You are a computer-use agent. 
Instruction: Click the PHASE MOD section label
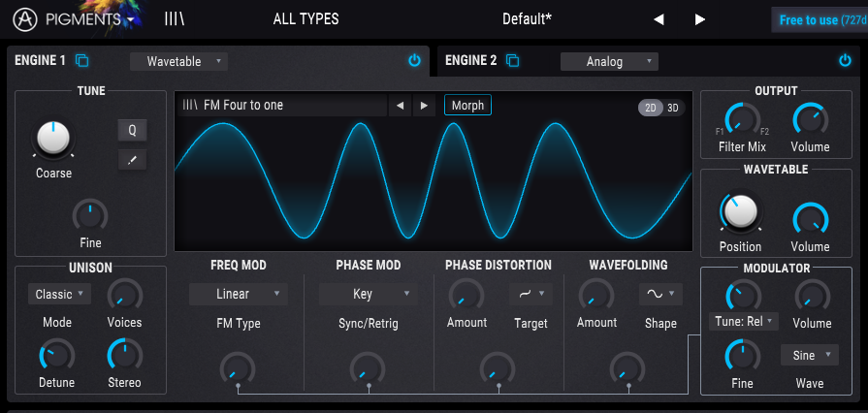tap(369, 266)
